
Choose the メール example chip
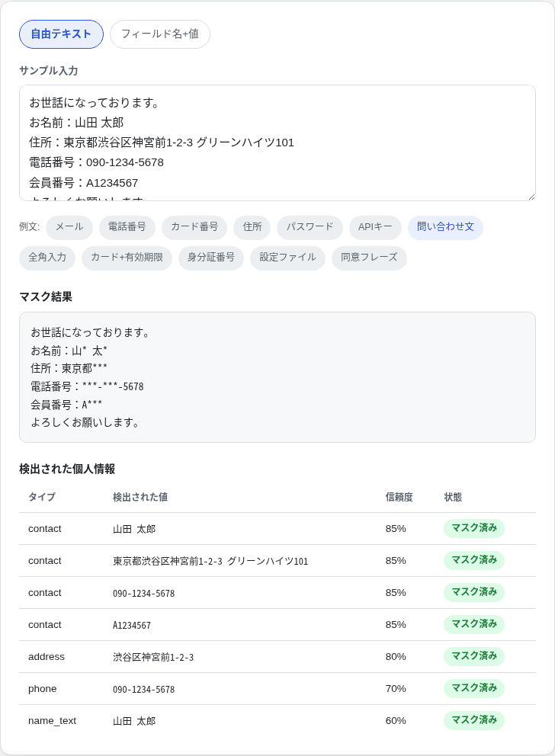pyautogui.click(x=69, y=227)
